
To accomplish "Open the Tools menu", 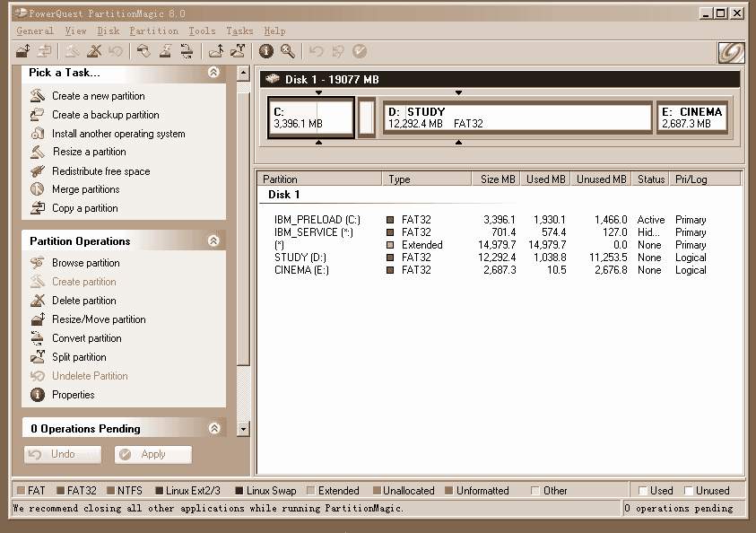I will pos(202,31).
